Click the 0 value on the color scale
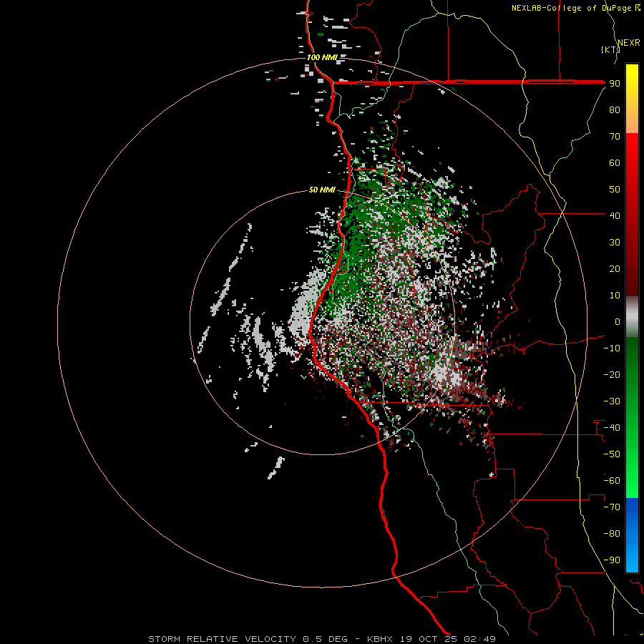 (x=618, y=321)
